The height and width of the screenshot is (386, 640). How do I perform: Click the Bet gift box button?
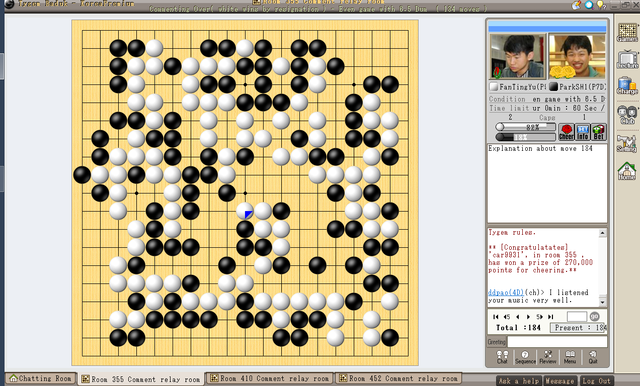(598, 132)
